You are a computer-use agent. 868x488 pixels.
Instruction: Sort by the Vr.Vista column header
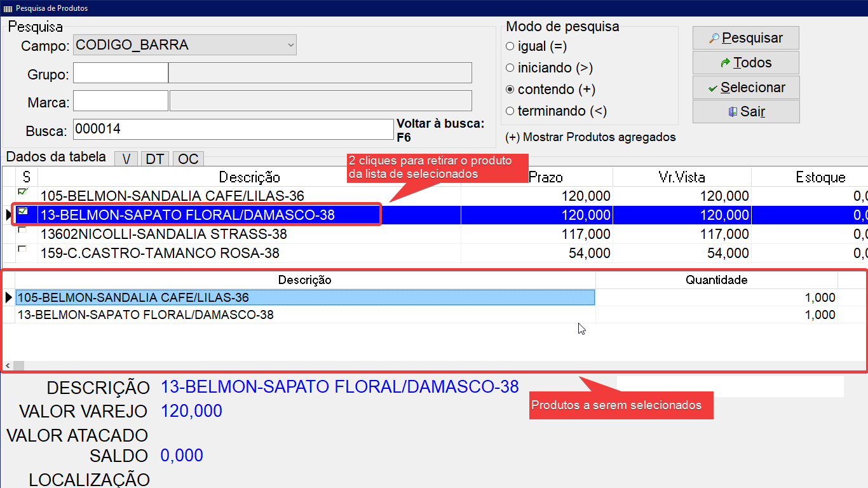681,177
